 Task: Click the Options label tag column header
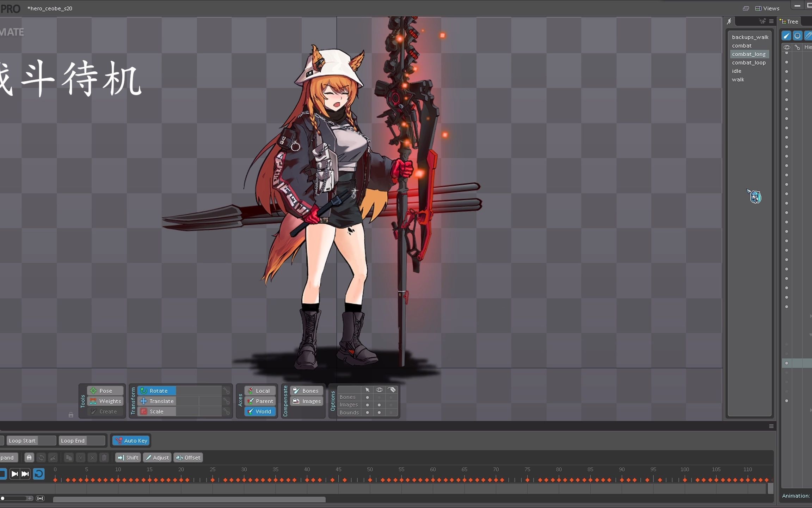click(x=392, y=389)
